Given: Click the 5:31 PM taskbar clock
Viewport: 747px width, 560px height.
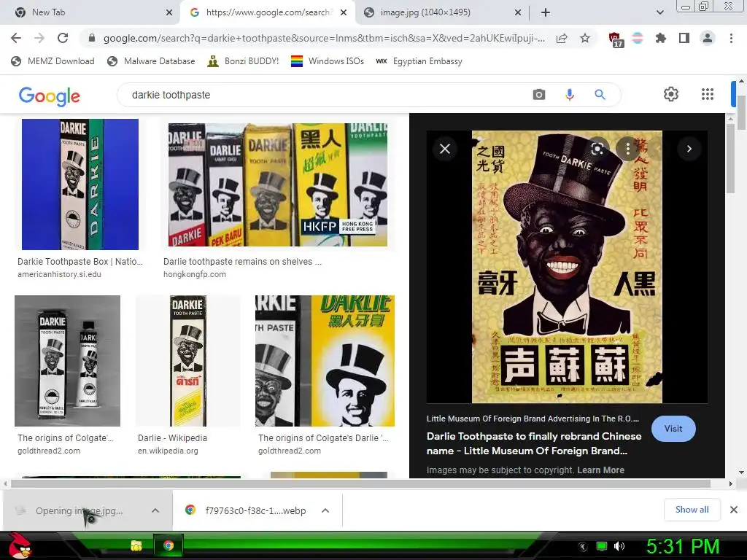Looking at the screenshot, I should 683,546.
